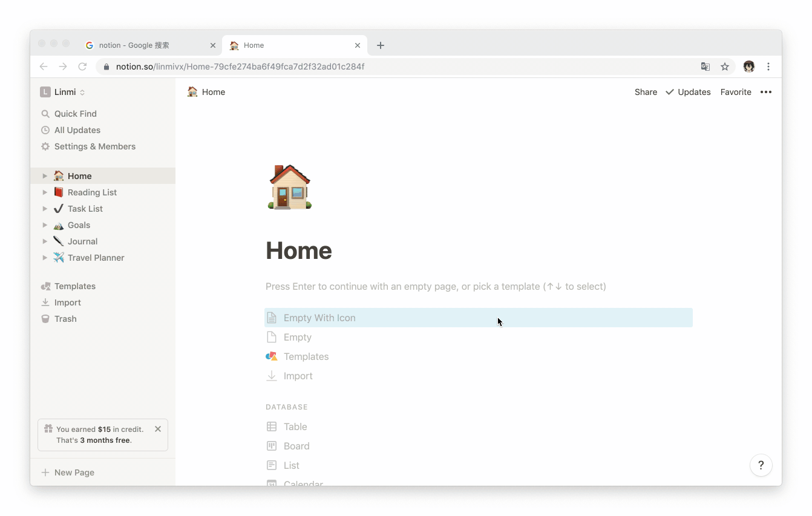The image size is (812, 516).
Task: Bookmark this page with the star icon
Action: [x=725, y=67]
